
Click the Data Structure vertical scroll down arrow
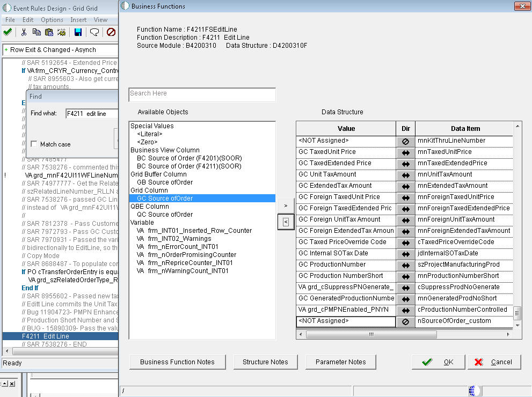[x=518, y=326]
